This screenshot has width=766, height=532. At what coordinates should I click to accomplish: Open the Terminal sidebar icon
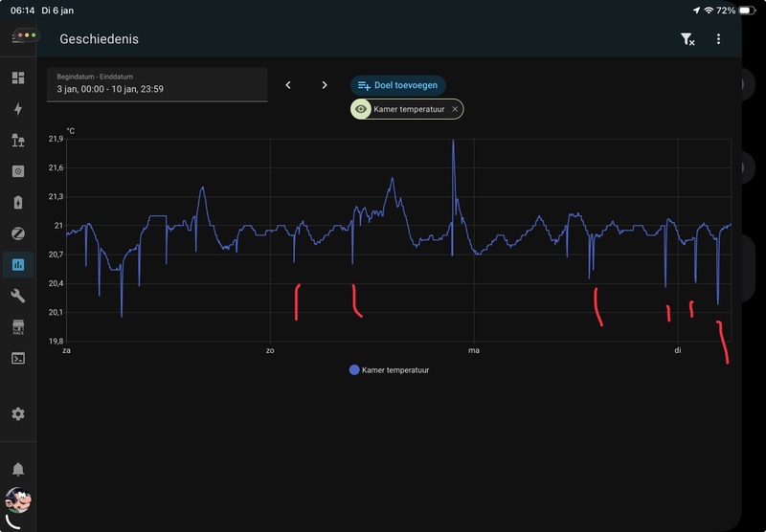coord(17,358)
